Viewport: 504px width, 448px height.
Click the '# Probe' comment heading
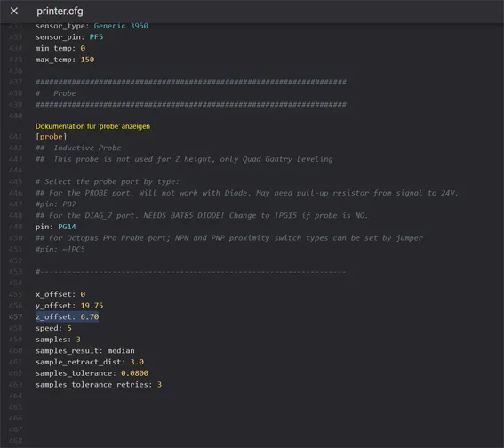56,93
